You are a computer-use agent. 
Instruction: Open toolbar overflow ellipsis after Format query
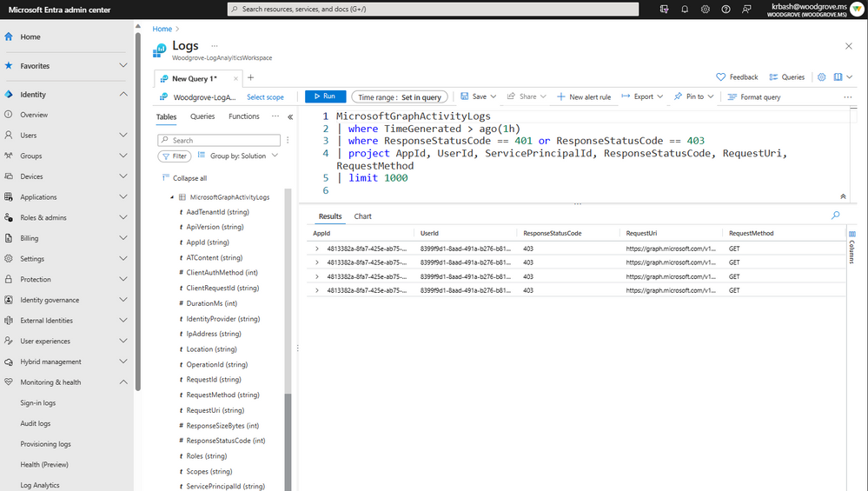[847, 96]
